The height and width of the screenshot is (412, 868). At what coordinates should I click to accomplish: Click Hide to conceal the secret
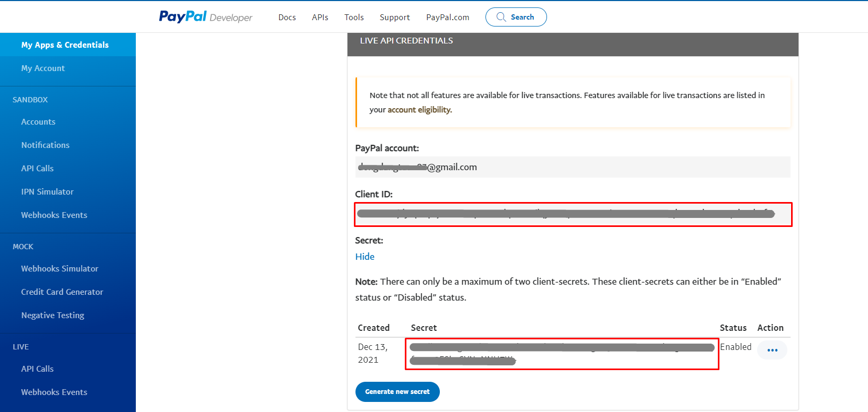(x=364, y=257)
